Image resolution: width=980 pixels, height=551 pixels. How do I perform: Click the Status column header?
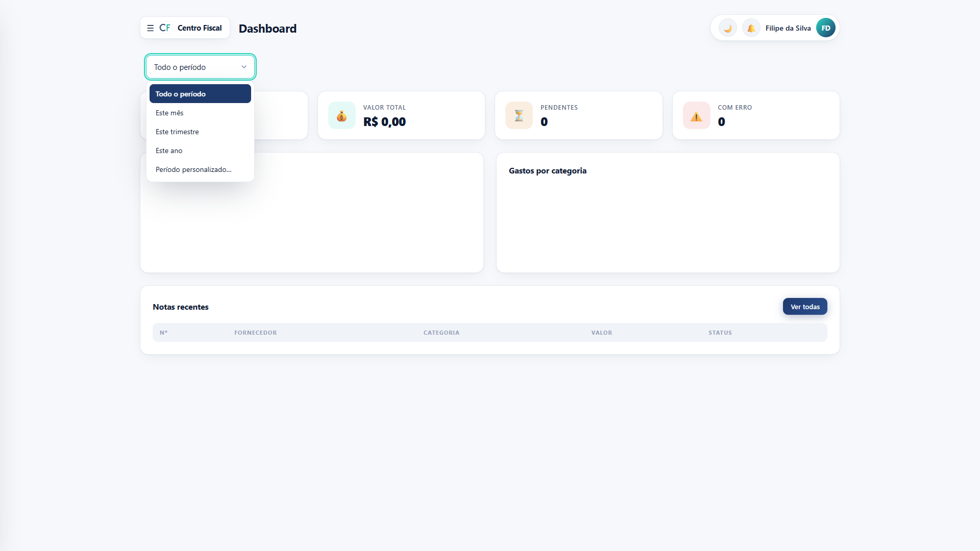[x=720, y=333]
